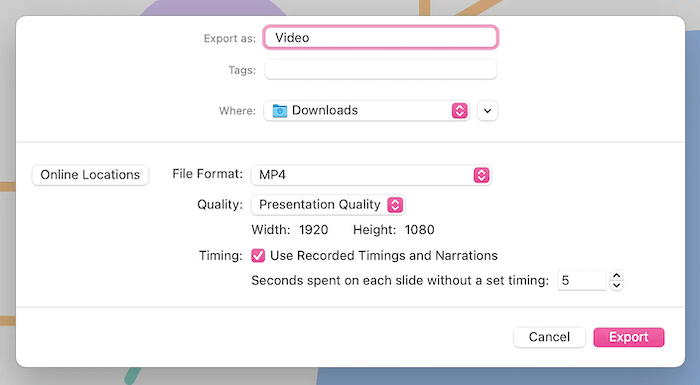Click the Use Recorded Timings and Narrations label
Viewport: 700px width, 385px height.
click(383, 255)
